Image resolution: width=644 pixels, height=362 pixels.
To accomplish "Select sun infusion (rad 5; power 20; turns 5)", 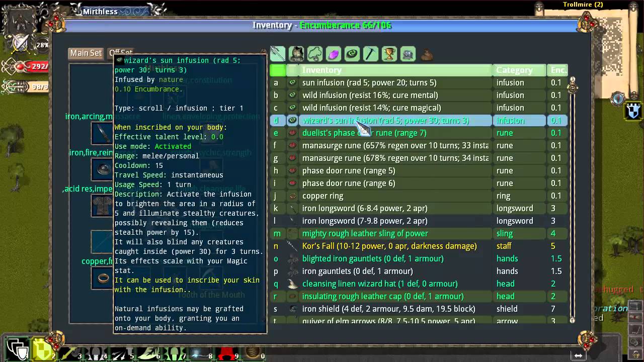I will pyautogui.click(x=419, y=82).
